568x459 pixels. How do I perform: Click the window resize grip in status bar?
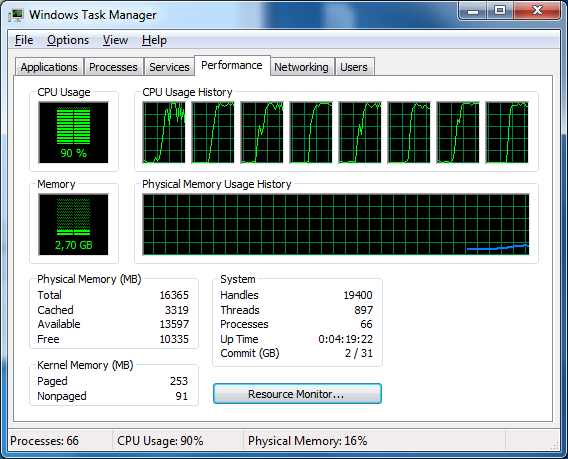tap(555, 445)
